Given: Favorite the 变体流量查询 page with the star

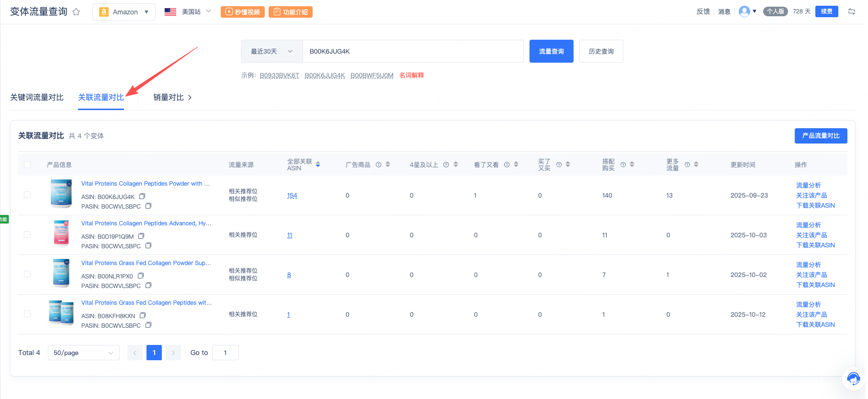Looking at the screenshot, I should pos(76,12).
